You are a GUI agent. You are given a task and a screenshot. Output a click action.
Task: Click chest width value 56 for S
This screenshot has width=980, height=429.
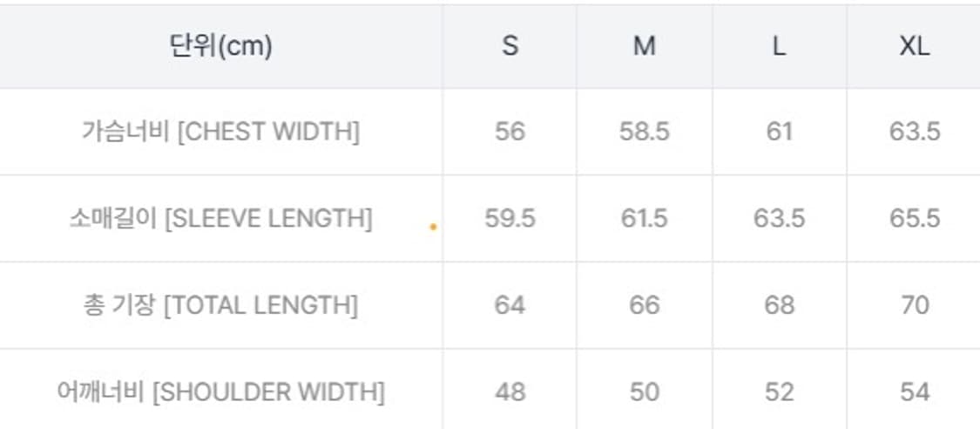pos(510,132)
